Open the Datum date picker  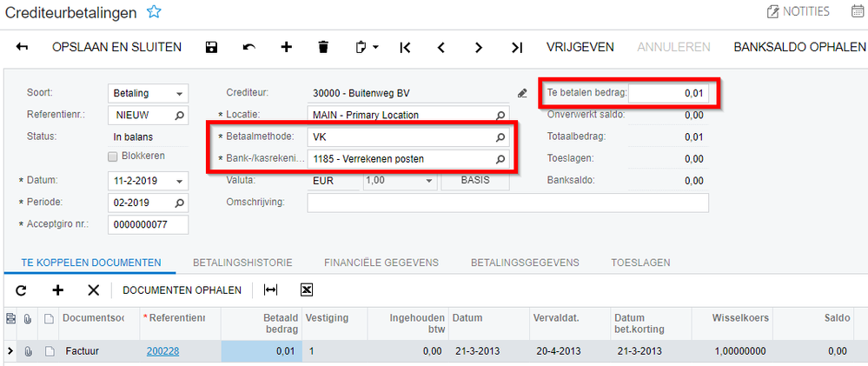(x=179, y=181)
